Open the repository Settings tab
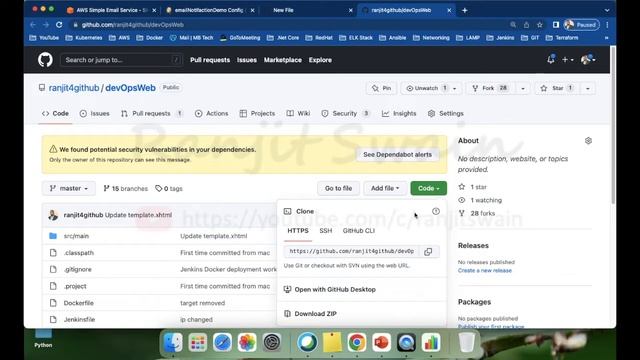This screenshot has width=640, height=360. point(446,113)
